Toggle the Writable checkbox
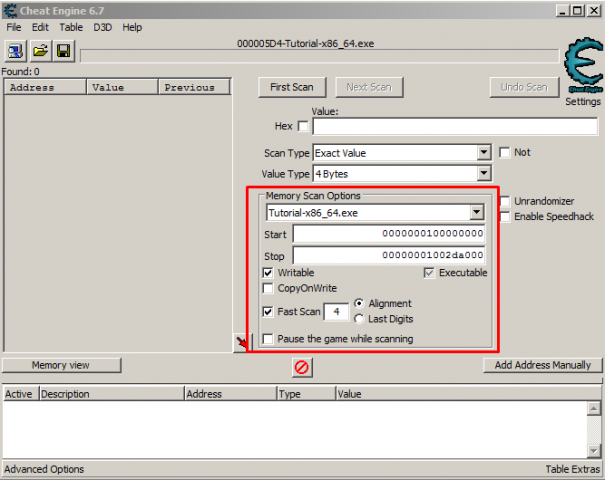The width and height of the screenshot is (605, 480). pos(268,273)
